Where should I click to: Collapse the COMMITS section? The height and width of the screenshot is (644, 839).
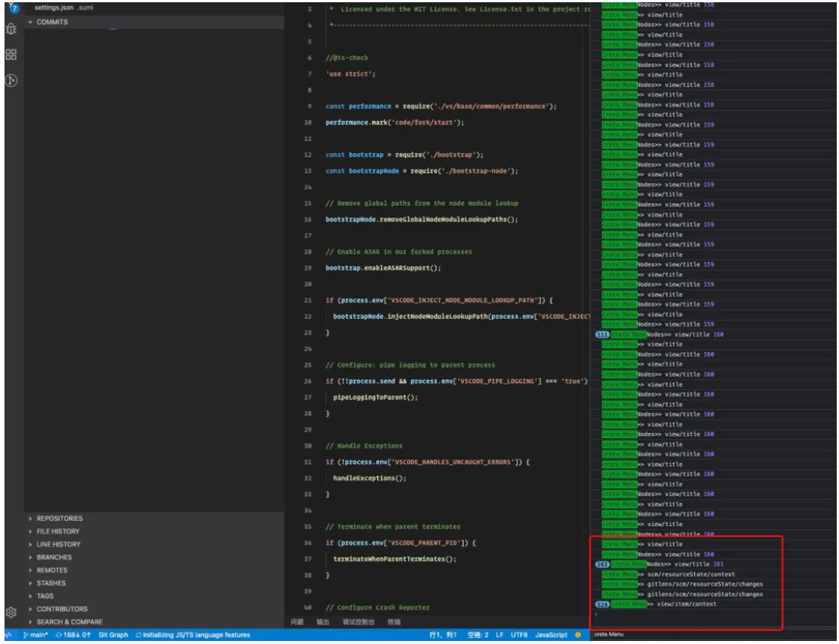[x=154, y=22]
